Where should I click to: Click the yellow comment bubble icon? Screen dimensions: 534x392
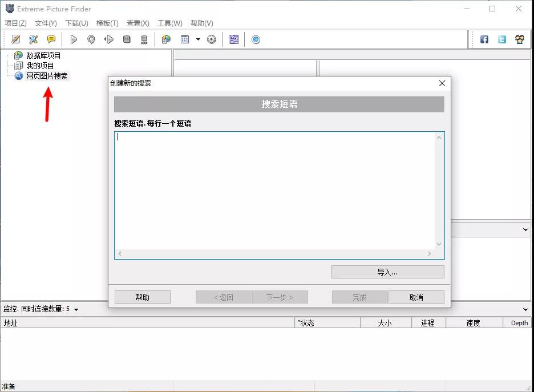(51, 39)
